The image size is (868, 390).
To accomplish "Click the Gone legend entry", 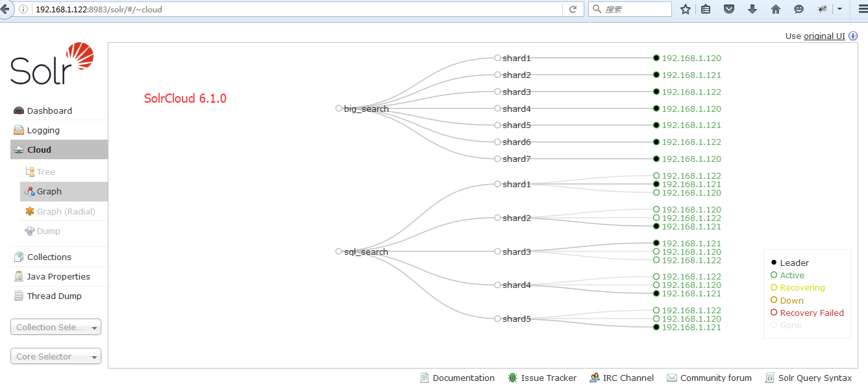I will tap(786, 325).
